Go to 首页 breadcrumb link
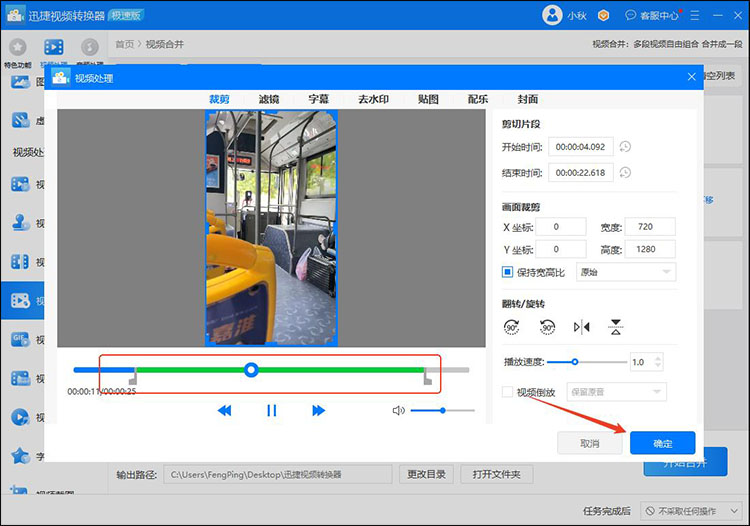The image size is (750, 526). [124, 44]
